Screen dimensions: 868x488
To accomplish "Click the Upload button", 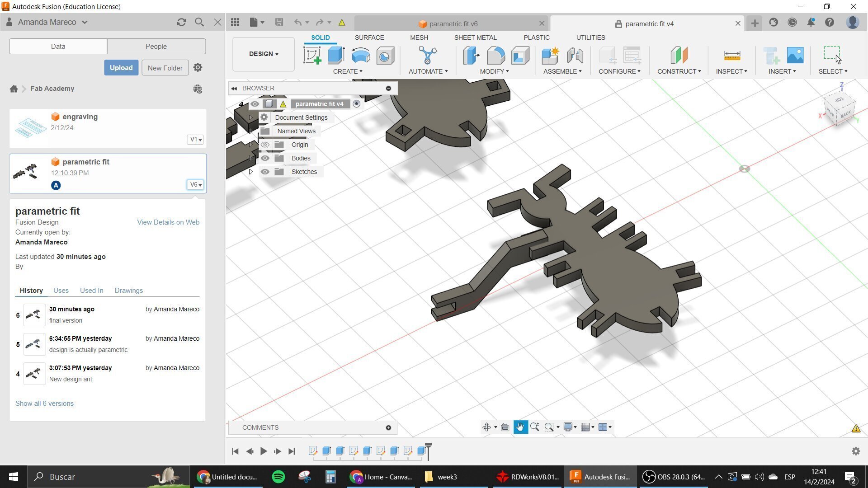I will [x=121, y=68].
